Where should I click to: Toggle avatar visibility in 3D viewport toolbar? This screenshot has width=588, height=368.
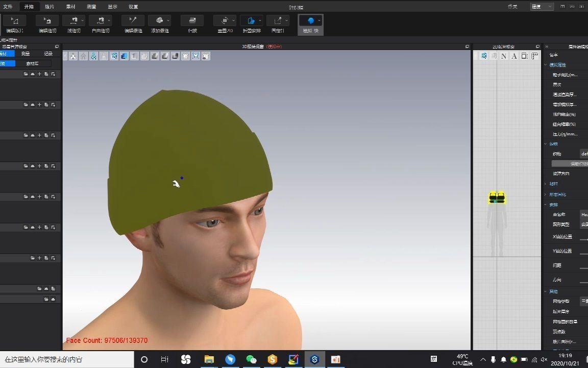point(83,56)
